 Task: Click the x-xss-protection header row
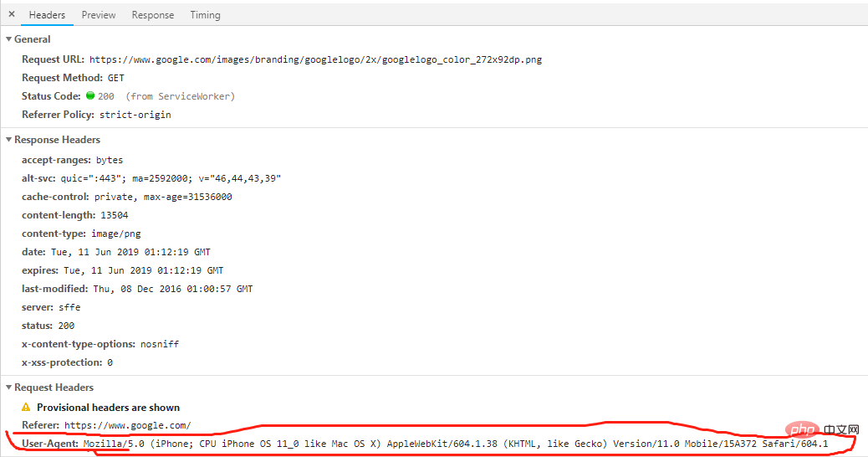67,362
